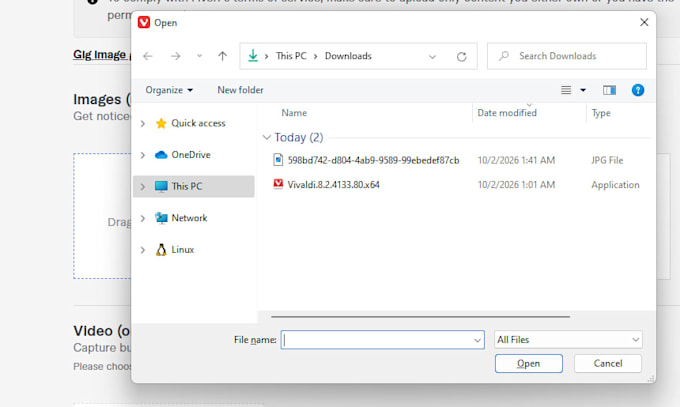Click the Vivaldi logo in the title bar
This screenshot has height=407, width=680.
pyautogui.click(x=144, y=23)
